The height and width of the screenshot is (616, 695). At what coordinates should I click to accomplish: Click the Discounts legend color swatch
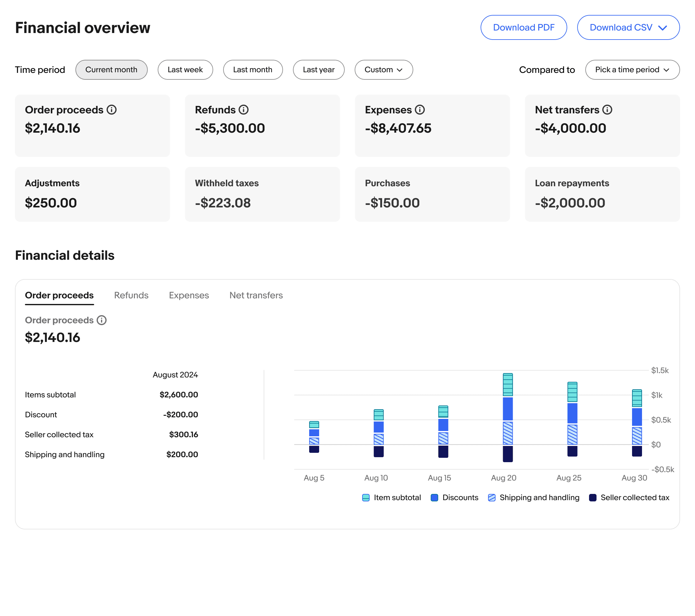pyautogui.click(x=434, y=497)
